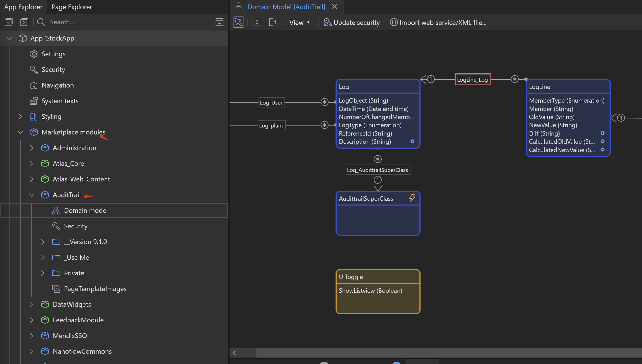This screenshot has height=364, width=642.
Task: Switch to the Page Explorer tab
Action: pyautogui.click(x=72, y=7)
